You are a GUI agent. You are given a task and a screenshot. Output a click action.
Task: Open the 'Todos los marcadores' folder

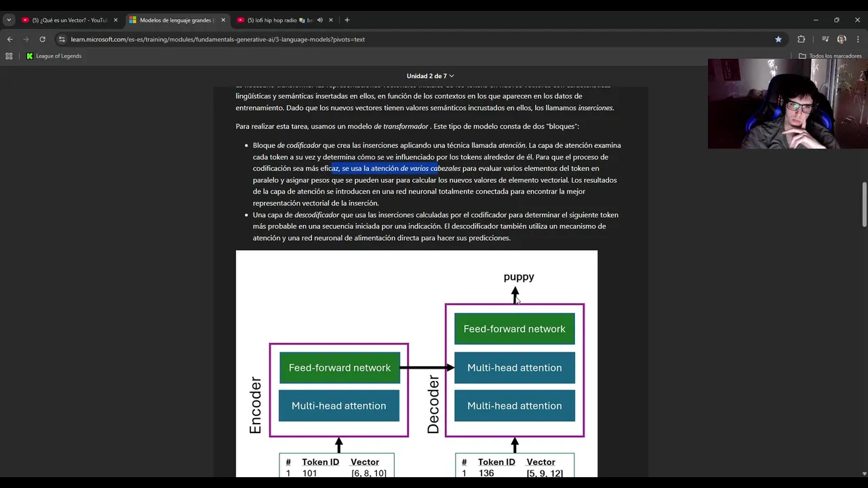(830, 56)
